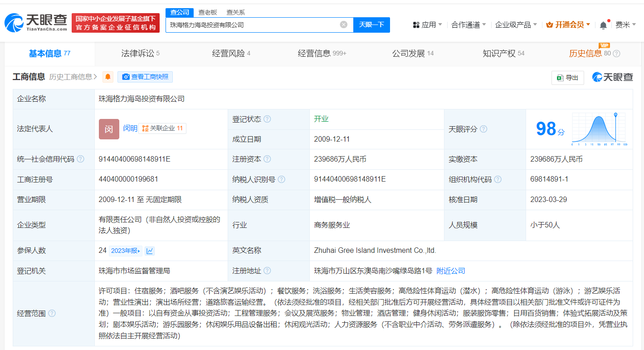Click help icon next to 历史信息 tab
This screenshot has width=644, height=350.
pos(616,54)
